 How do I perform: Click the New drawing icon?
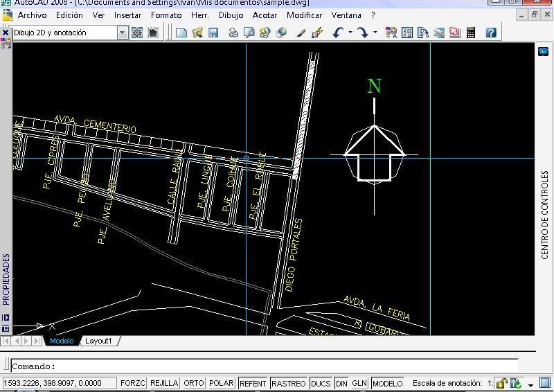coord(181,33)
